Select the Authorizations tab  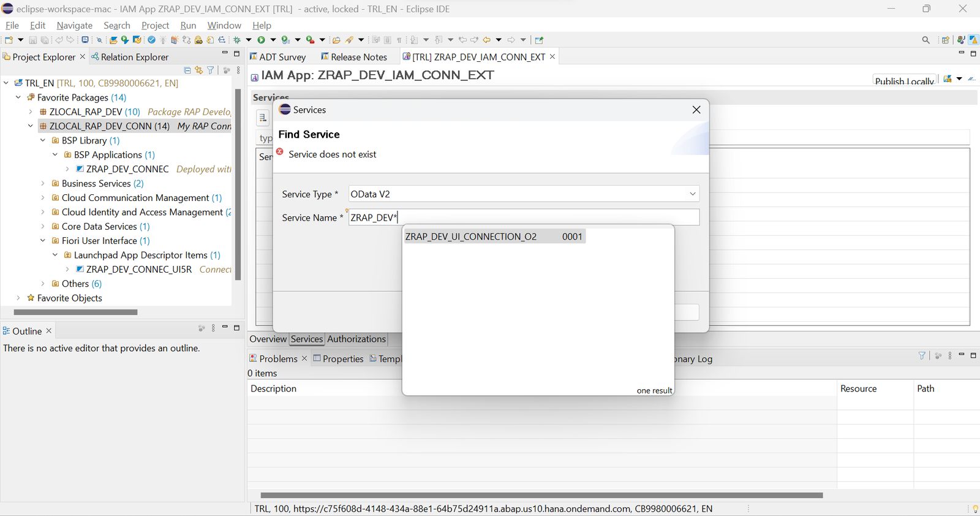pos(356,339)
